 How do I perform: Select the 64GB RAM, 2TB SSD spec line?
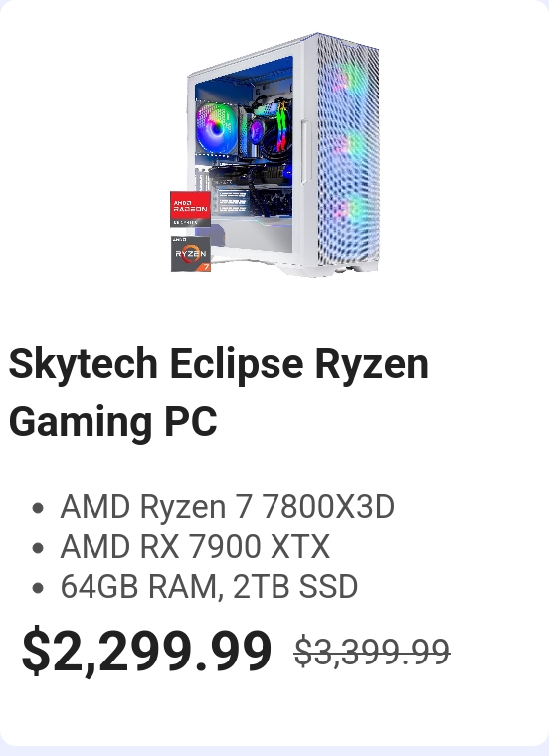209,586
